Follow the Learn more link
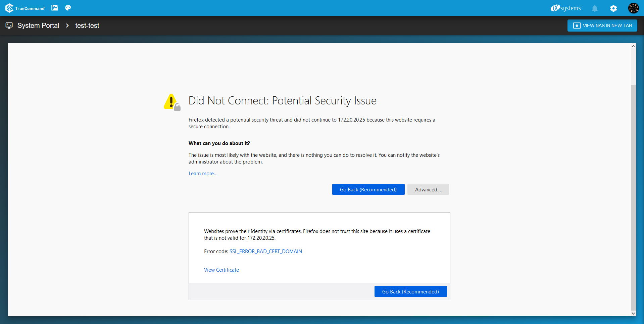644x324 pixels. pyautogui.click(x=203, y=174)
